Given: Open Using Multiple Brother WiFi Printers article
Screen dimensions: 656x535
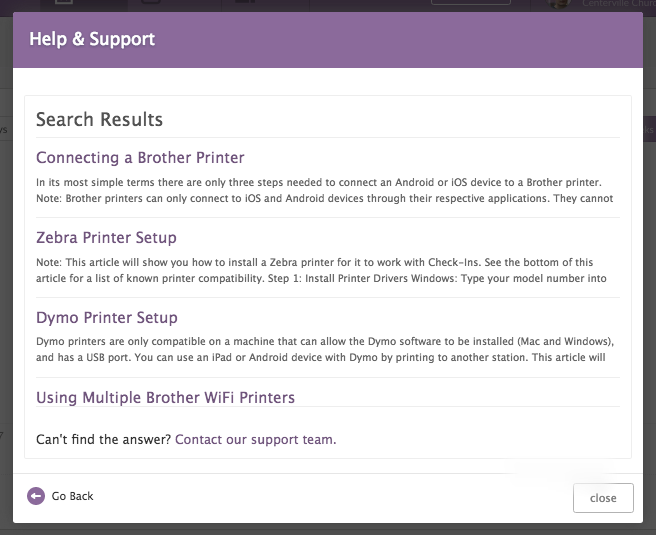Looking at the screenshot, I should [165, 397].
